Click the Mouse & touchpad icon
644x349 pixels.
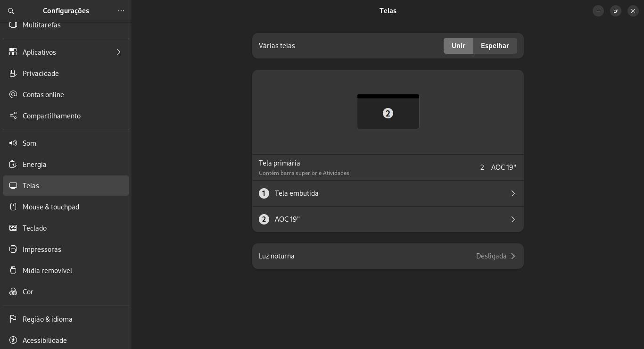(13, 207)
